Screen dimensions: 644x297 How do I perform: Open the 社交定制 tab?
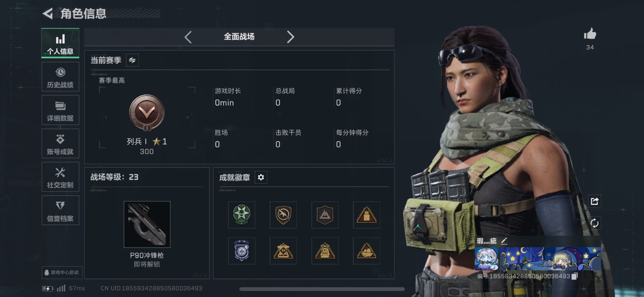point(60,177)
